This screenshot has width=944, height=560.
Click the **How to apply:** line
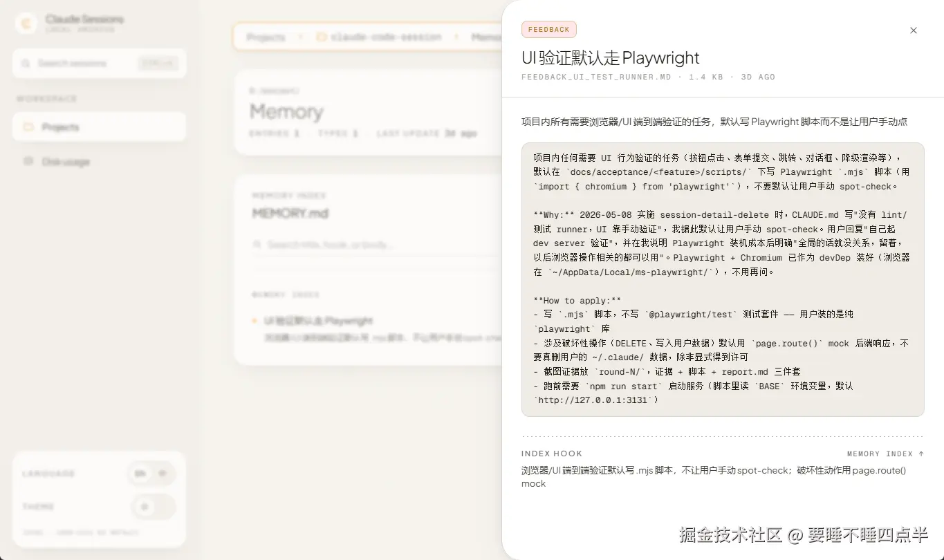pyautogui.click(x=577, y=301)
